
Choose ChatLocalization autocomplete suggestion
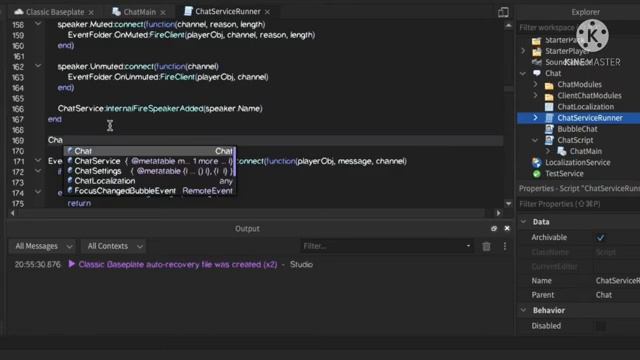pos(149,181)
